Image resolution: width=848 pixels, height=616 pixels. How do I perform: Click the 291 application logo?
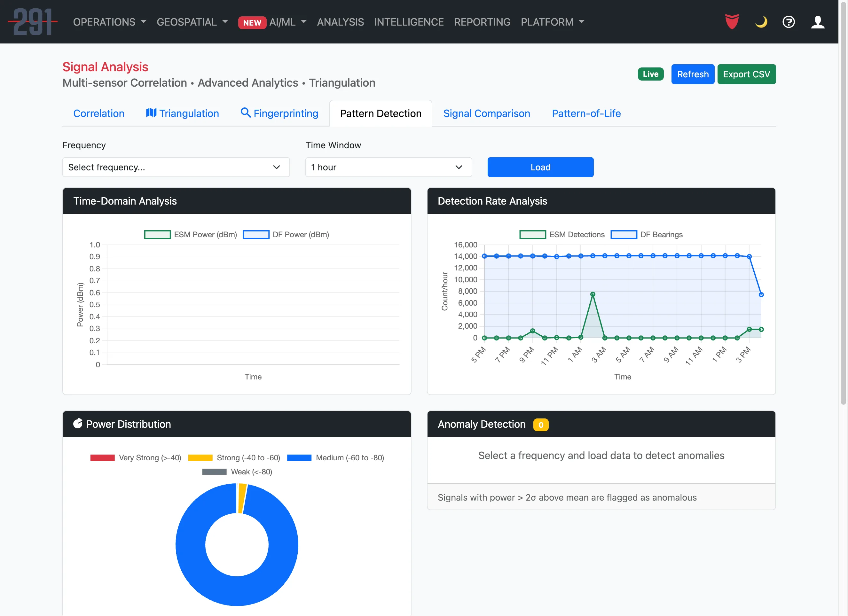(33, 21)
